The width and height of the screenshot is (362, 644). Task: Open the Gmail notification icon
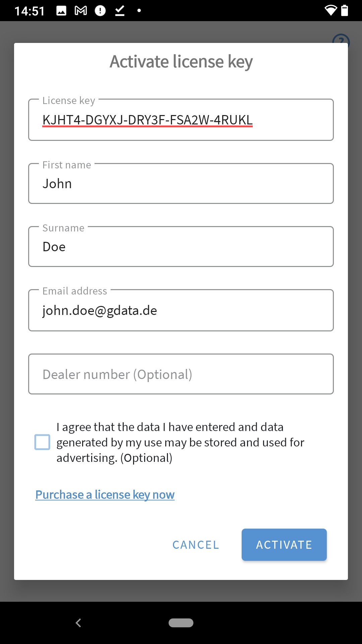click(x=80, y=10)
